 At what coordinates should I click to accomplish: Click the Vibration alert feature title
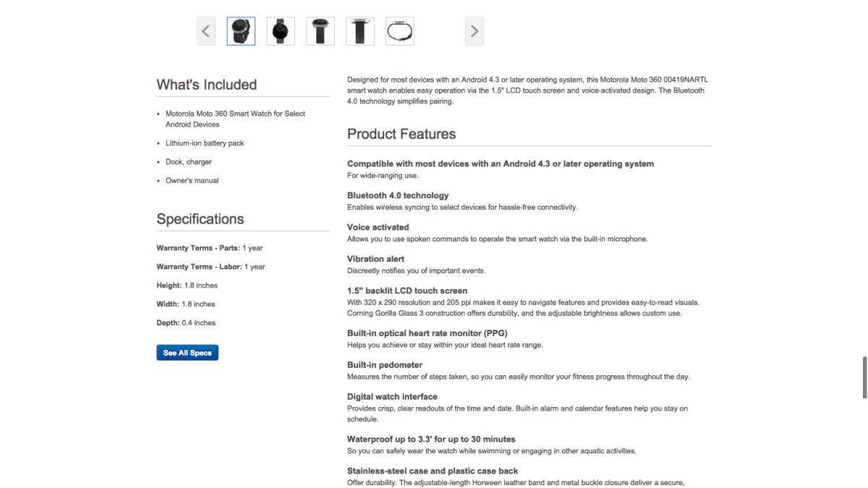tap(376, 259)
